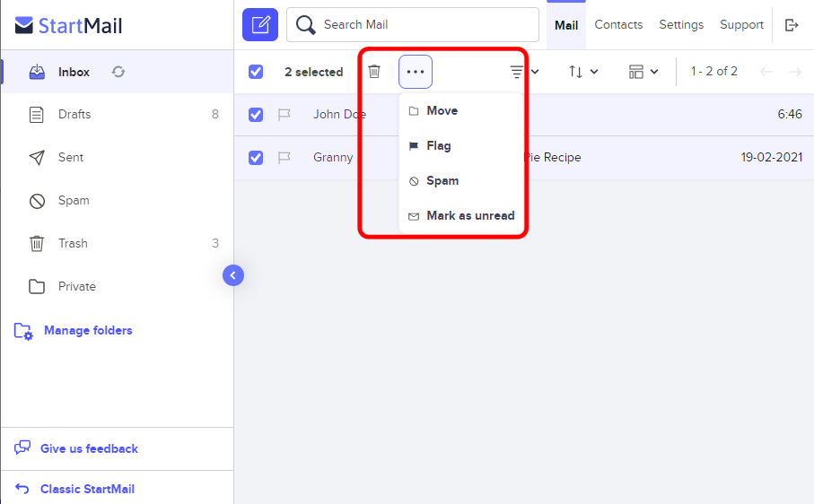Screen dimensions: 814x504
Task: Open the Drafts folder
Action: point(118,115)
